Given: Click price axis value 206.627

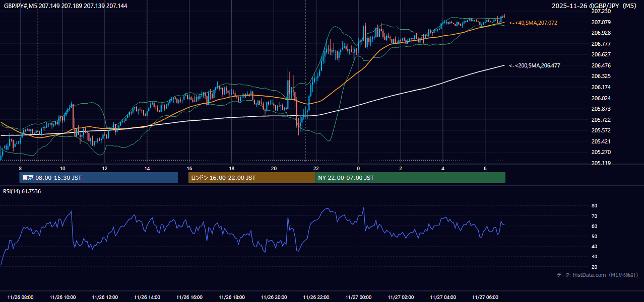Looking at the screenshot, I should click(x=601, y=54).
